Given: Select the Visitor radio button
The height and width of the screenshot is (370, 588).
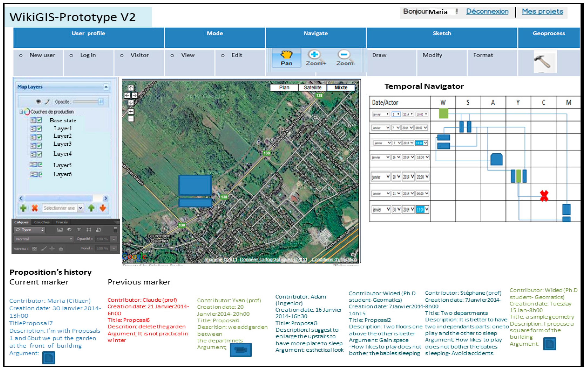Looking at the screenshot, I should [x=122, y=56].
